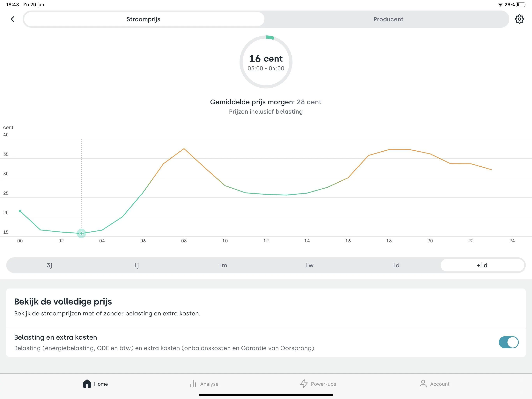This screenshot has width=532, height=399.
Task: Select the 1j time range
Action: point(136,265)
